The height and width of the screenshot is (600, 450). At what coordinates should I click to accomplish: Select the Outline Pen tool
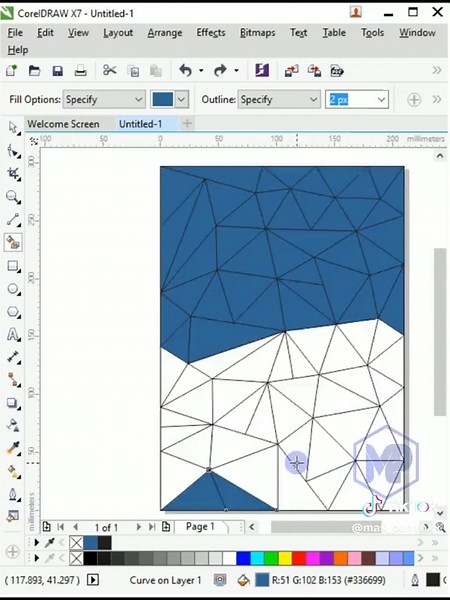(x=13, y=494)
